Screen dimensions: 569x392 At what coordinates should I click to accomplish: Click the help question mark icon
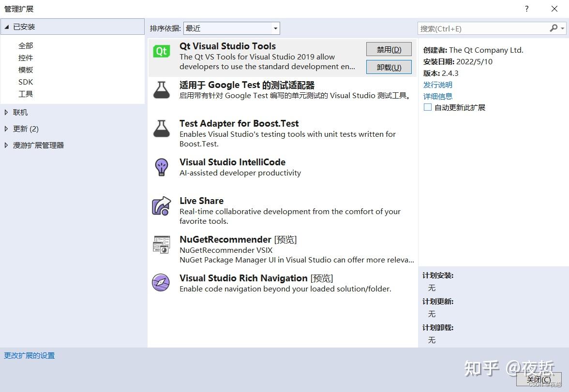pyautogui.click(x=526, y=9)
